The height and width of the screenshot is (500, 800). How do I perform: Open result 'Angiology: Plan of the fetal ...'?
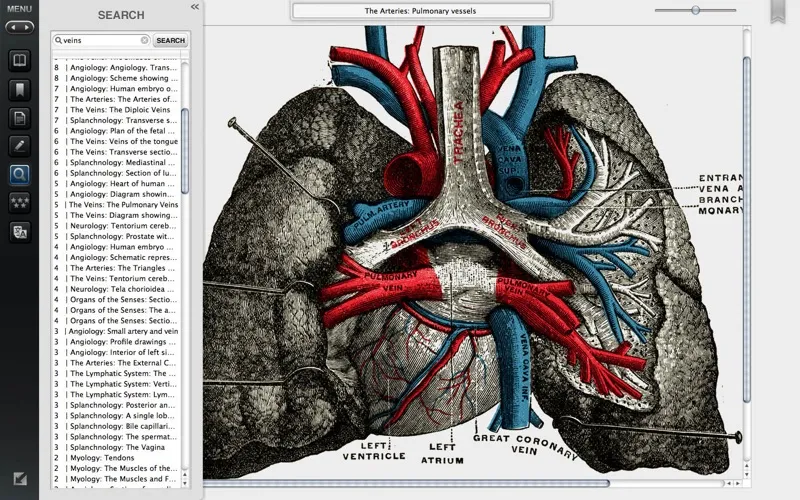click(x=116, y=131)
